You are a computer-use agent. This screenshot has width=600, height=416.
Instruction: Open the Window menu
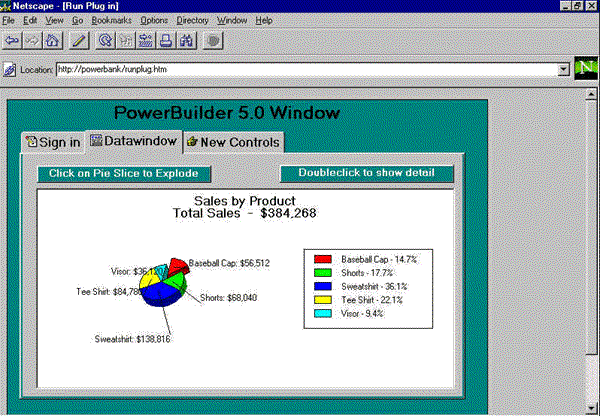[x=232, y=21]
